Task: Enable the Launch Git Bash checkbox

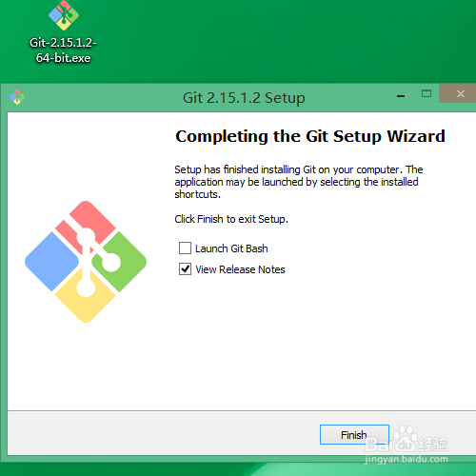Action: coord(185,248)
